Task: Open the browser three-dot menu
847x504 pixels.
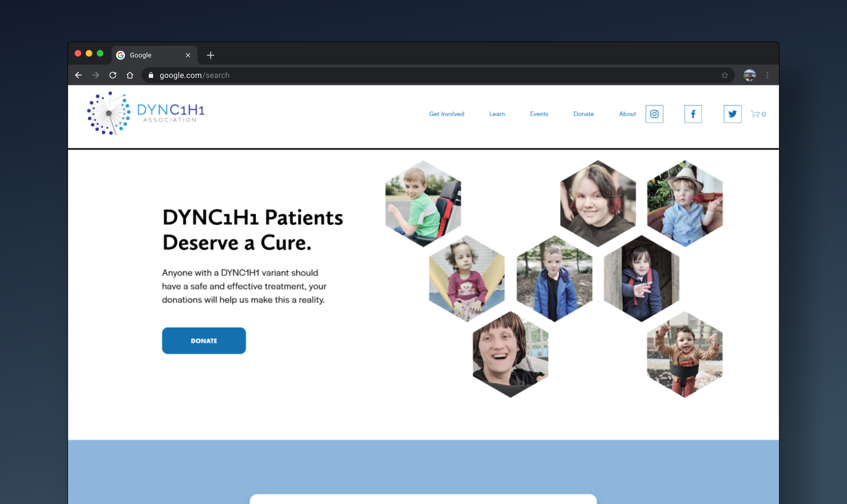Action: [767, 75]
